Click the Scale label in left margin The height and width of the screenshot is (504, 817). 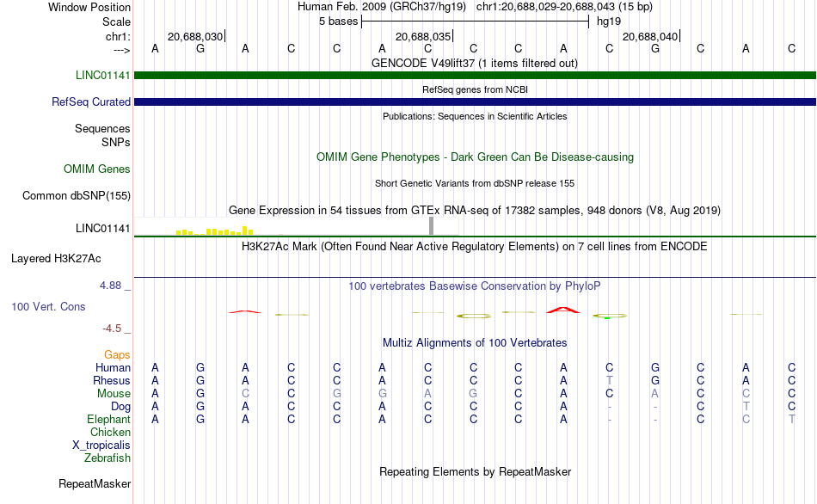pos(116,22)
